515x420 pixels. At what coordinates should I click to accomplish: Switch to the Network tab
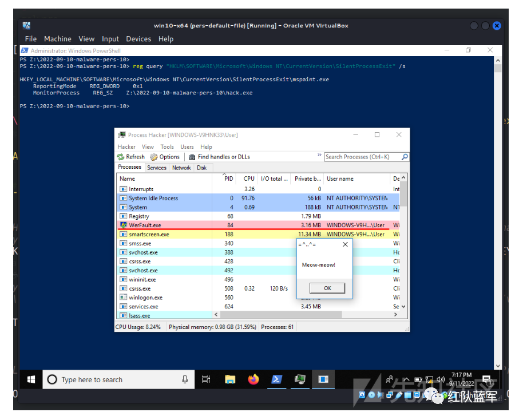pyautogui.click(x=181, y=168)
